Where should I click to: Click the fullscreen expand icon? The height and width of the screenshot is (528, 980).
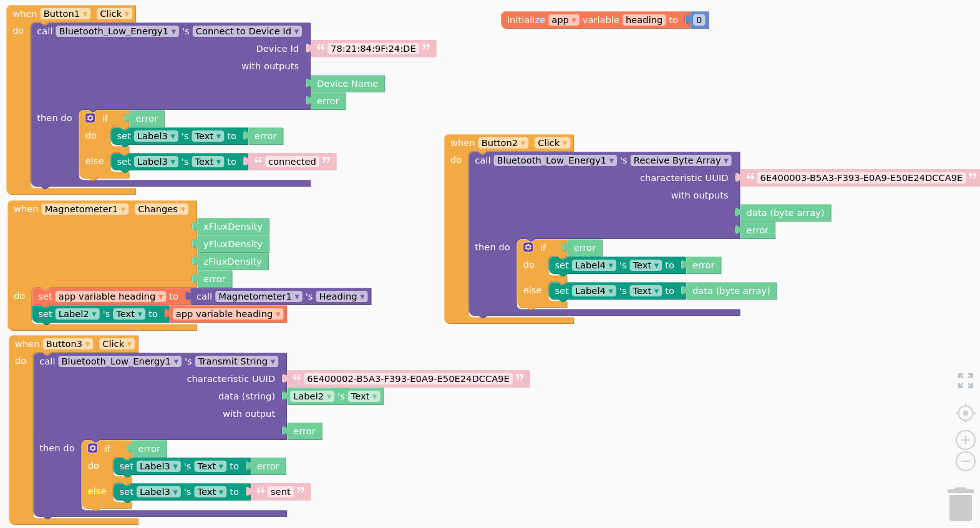pos(966,381)
